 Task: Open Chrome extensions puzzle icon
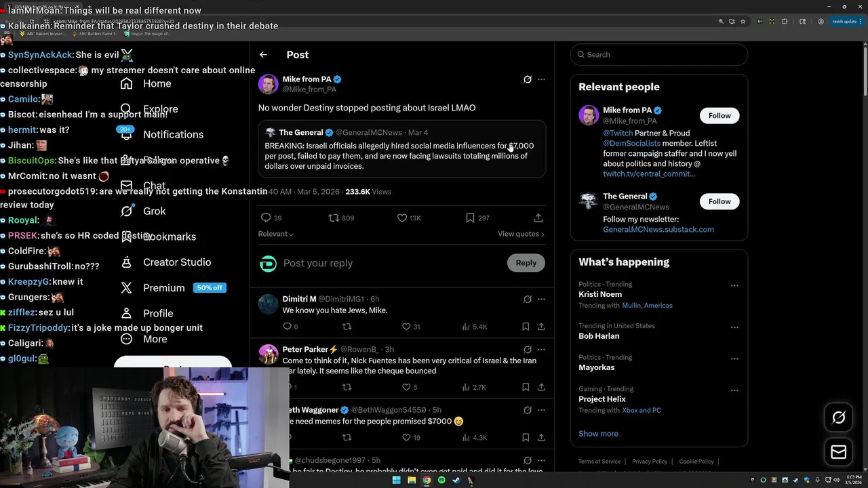785,22
